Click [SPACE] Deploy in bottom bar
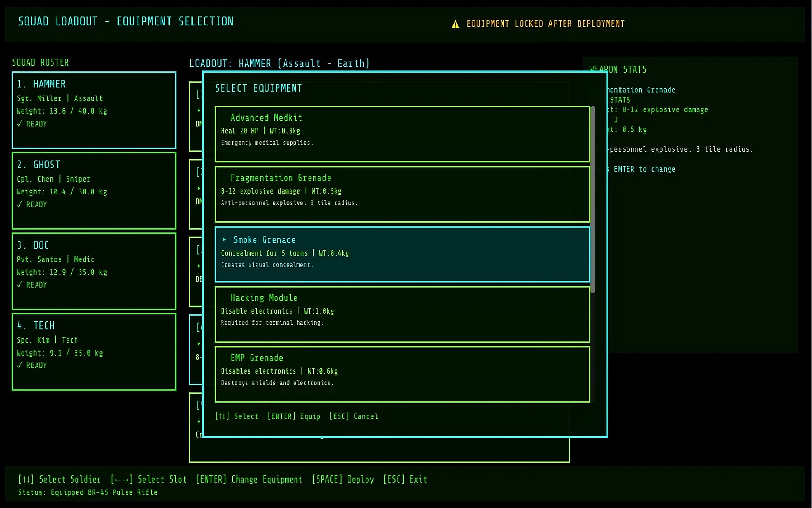 343,480
